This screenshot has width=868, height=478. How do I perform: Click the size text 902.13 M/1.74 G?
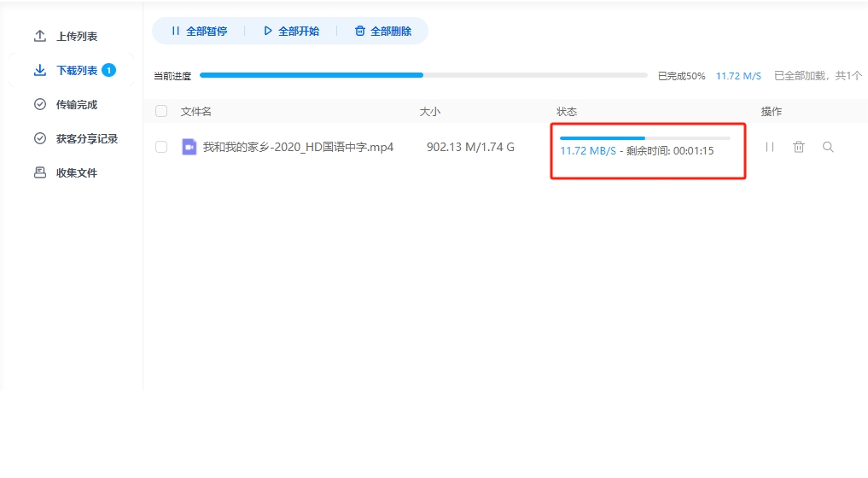470,147
